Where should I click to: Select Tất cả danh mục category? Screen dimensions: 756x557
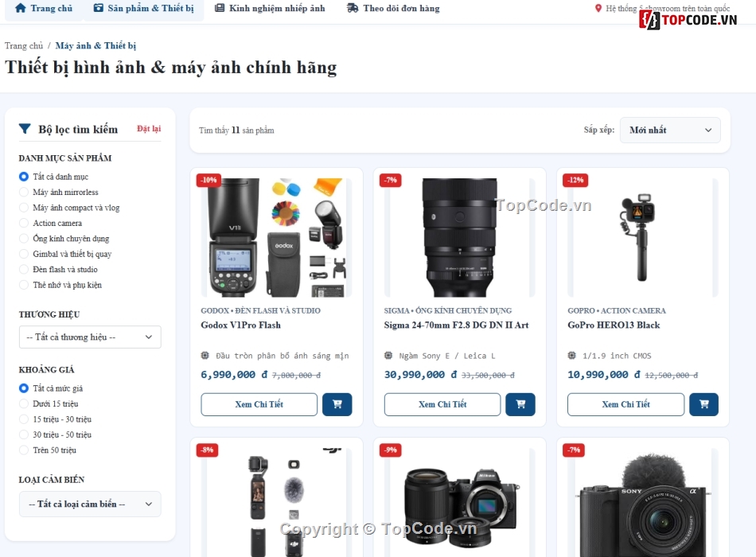[x=24, y=177]
